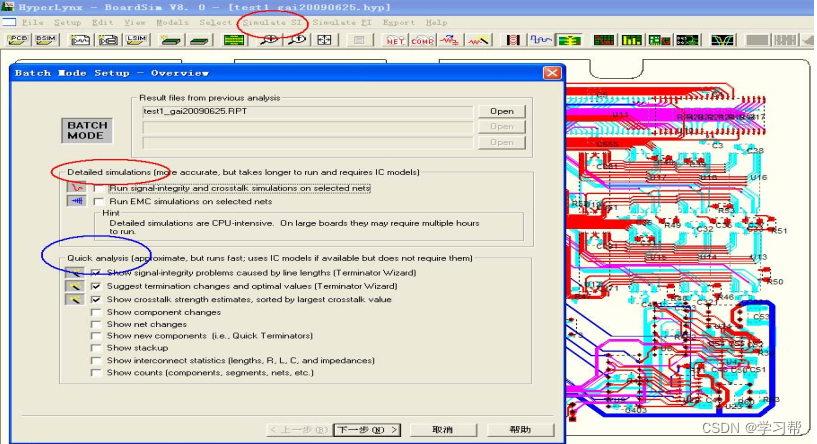
Task: Click the zoom-in magnifier icon
Action: click(269, 40)
